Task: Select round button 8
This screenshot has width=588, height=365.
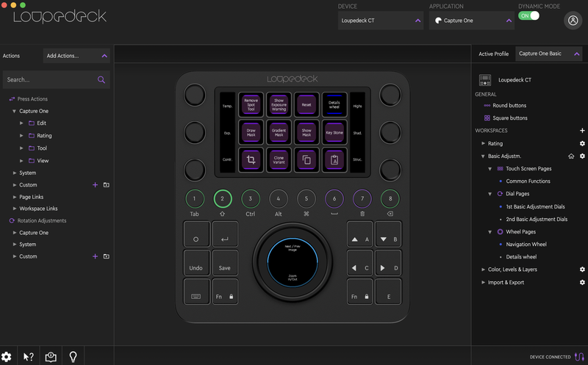Action: (390, 198)
